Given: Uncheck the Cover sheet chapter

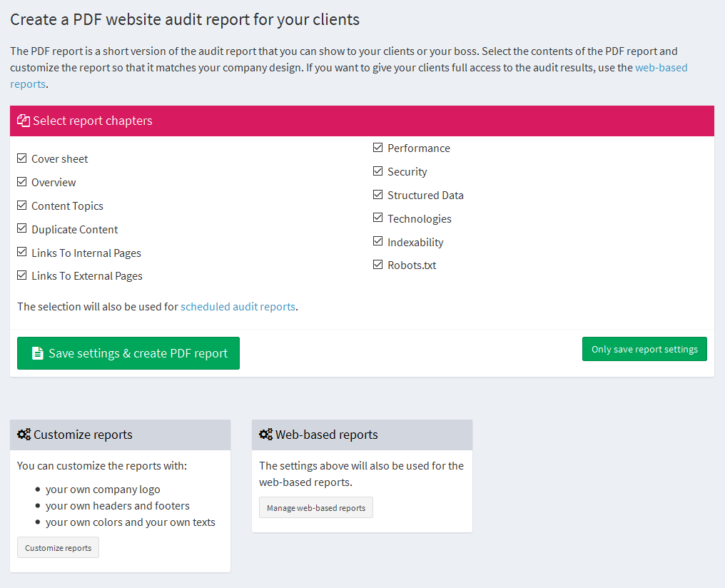Looking at the screenshot, I should click(x=21, y=158).
